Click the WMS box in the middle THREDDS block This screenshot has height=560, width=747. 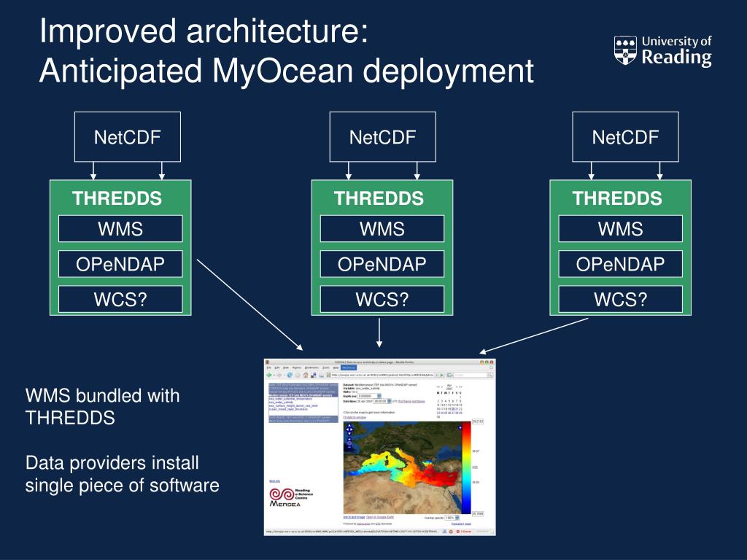point(382,228)
